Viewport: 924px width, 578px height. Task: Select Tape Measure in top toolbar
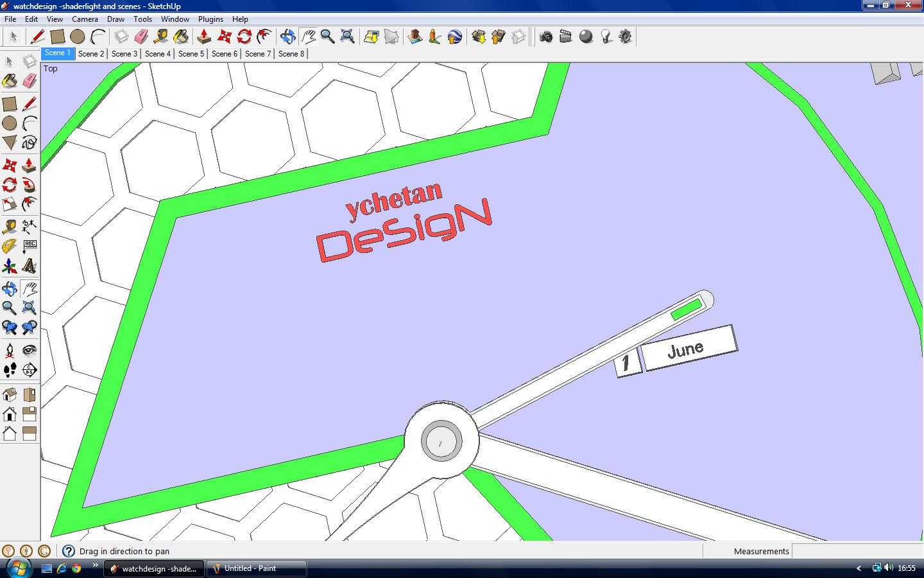point(161,37)
